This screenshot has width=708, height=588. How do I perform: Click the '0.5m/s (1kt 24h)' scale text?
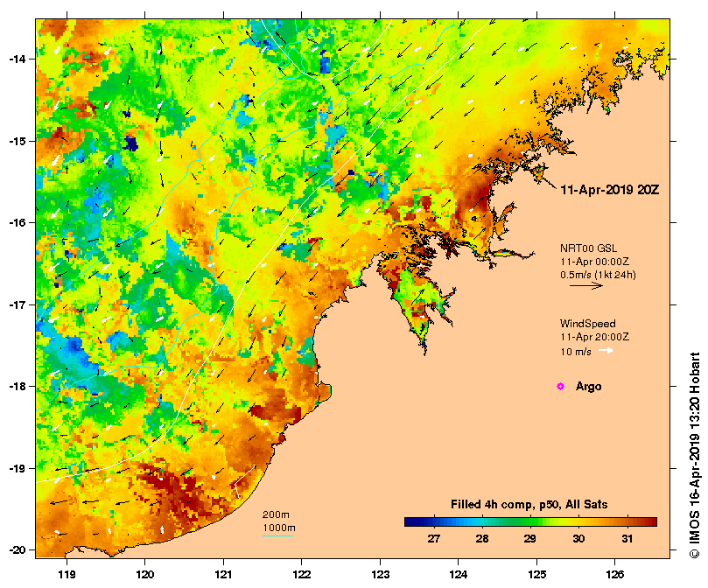coord(598,275)
